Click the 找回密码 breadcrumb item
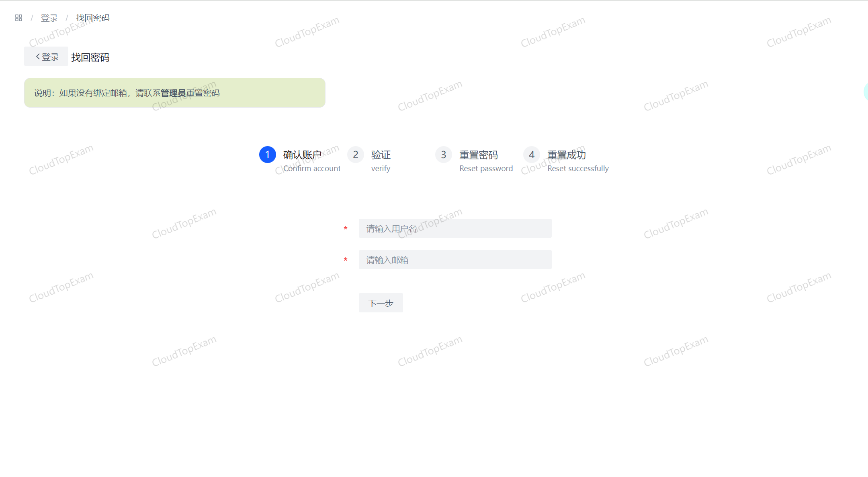868x477 pixels. pyautogui.click(x=92, y=18)
